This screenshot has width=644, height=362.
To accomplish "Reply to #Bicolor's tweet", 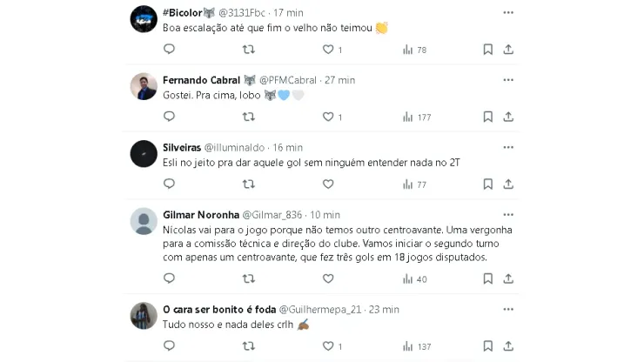I will point(169,50).
